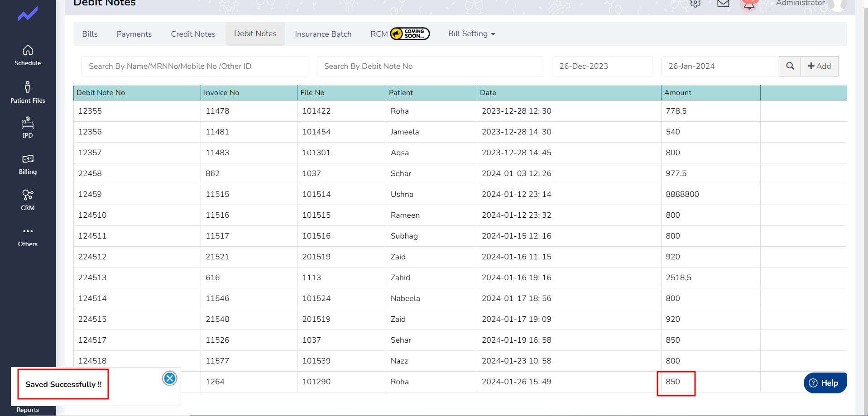Open the notifications bell
The image size is (868, 416).
click(x=749, y=4)
